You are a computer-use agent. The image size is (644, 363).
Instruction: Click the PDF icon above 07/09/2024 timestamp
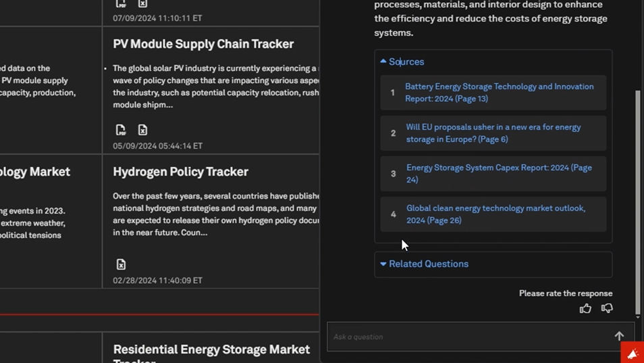(x=121, y=3)
